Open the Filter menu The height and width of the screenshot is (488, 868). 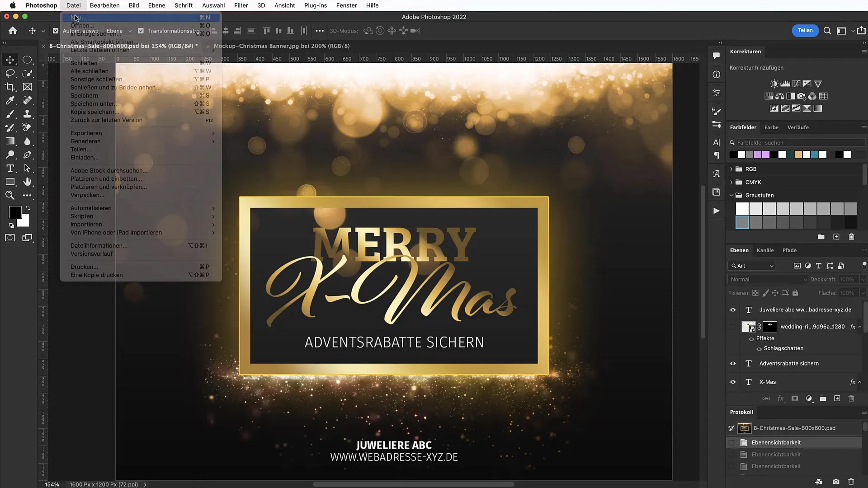coord(241,5)
